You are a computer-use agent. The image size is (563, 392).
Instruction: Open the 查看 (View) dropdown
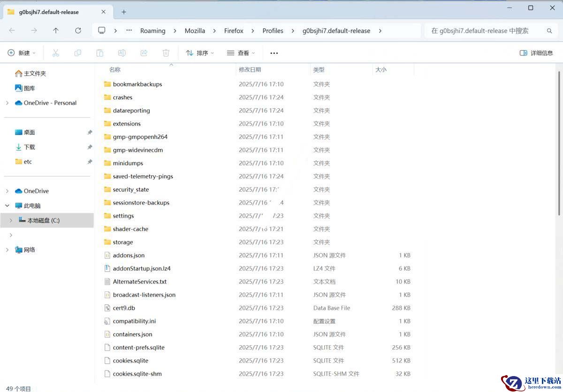241,53
